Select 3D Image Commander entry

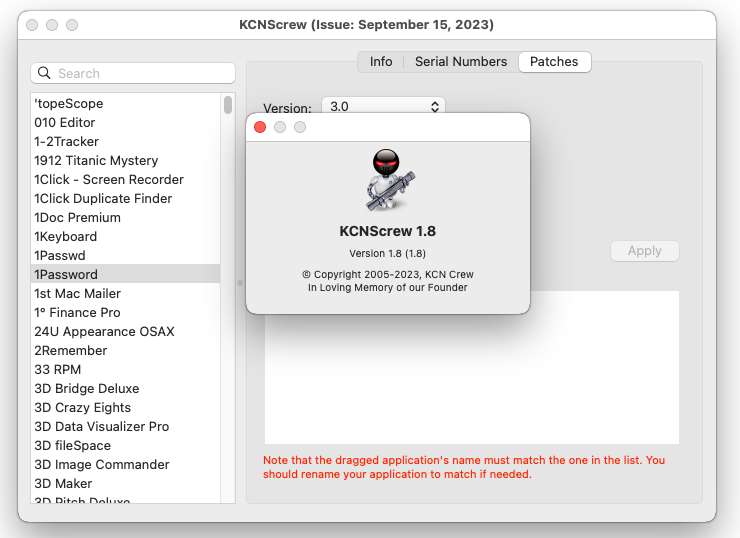[126, 464]
